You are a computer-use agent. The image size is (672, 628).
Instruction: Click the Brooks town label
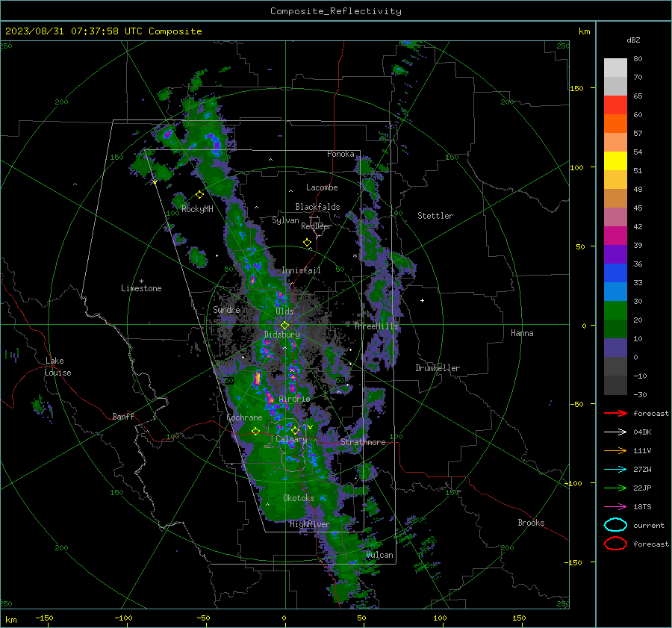click(531, 523)
